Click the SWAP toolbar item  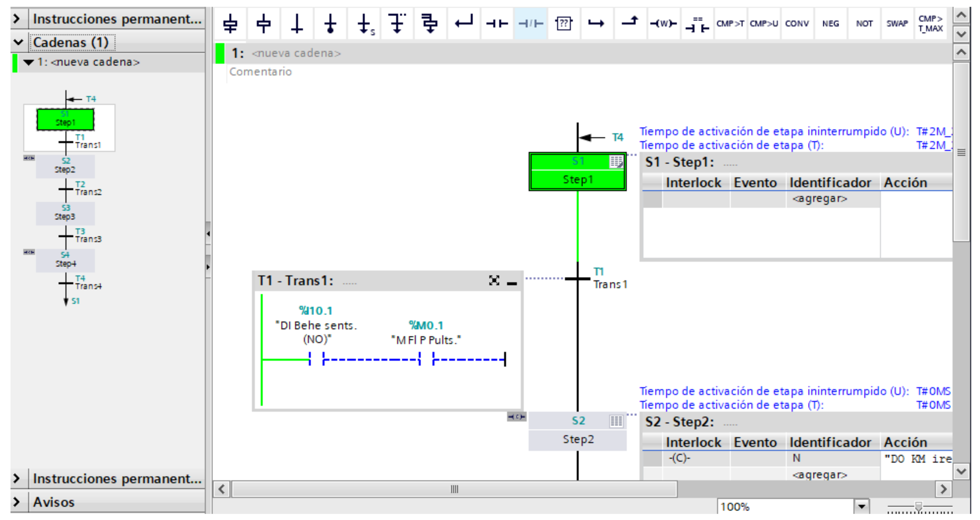[x=897, y=23]
